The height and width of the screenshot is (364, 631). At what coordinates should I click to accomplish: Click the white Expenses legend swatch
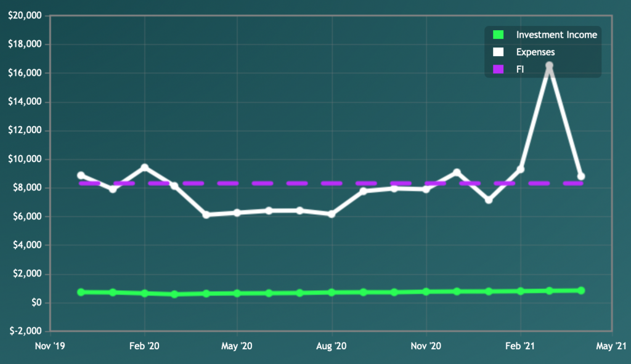(x=499, y=52)
